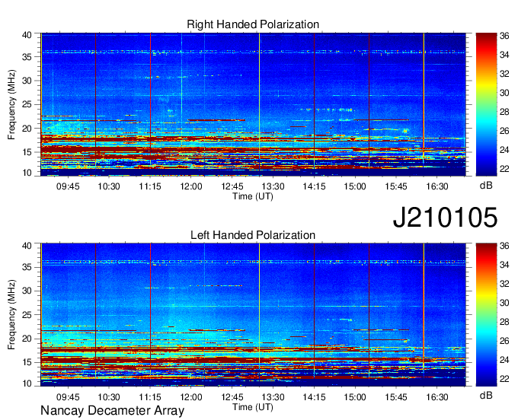Image resolution: width=518 pixels, height=420 pixels.
Task: Click 13:30 time tick under Left Handed plot
Action: coord(273,397)
